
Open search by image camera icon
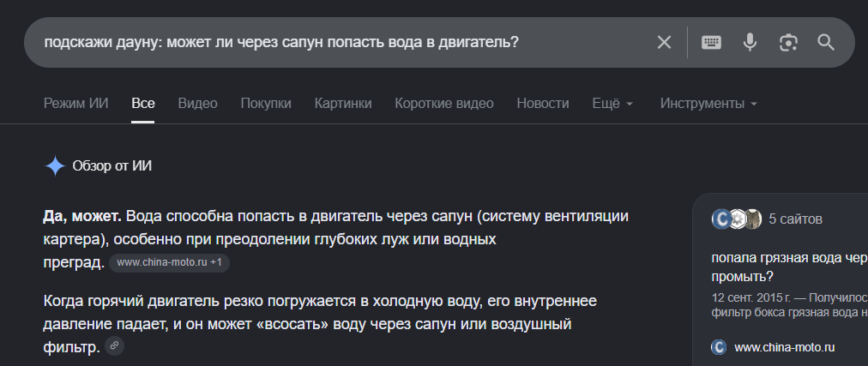pyautogui.click(x=788, y=43)
